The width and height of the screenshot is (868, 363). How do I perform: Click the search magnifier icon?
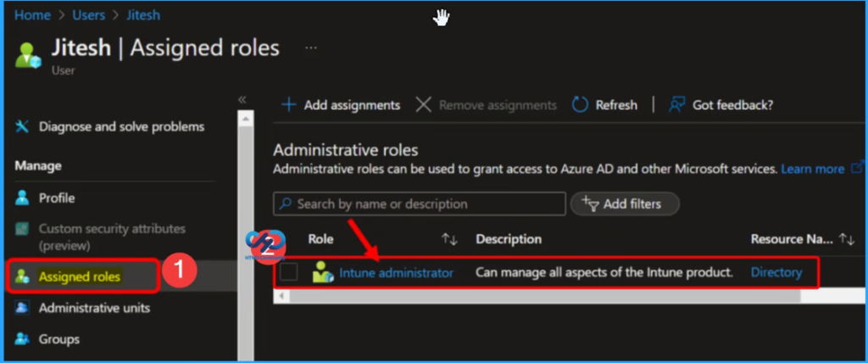coord(285,204)
